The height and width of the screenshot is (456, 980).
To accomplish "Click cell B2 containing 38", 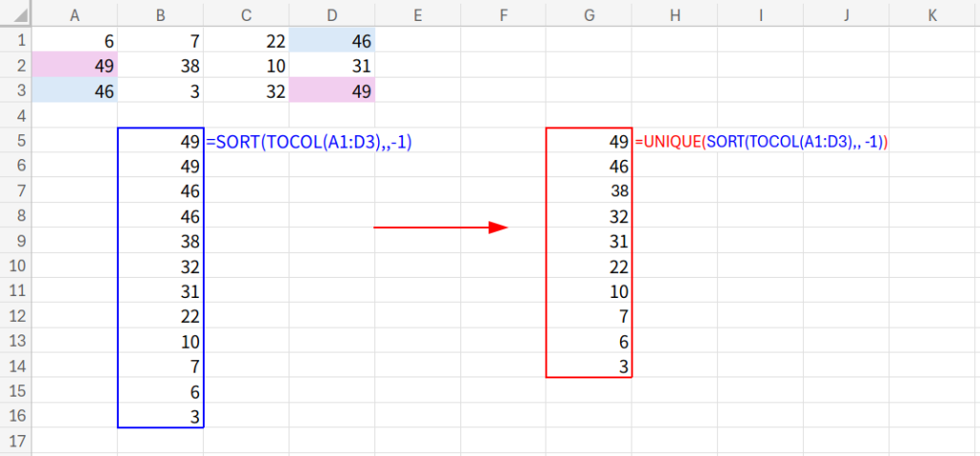I will (x=161, y=65).
